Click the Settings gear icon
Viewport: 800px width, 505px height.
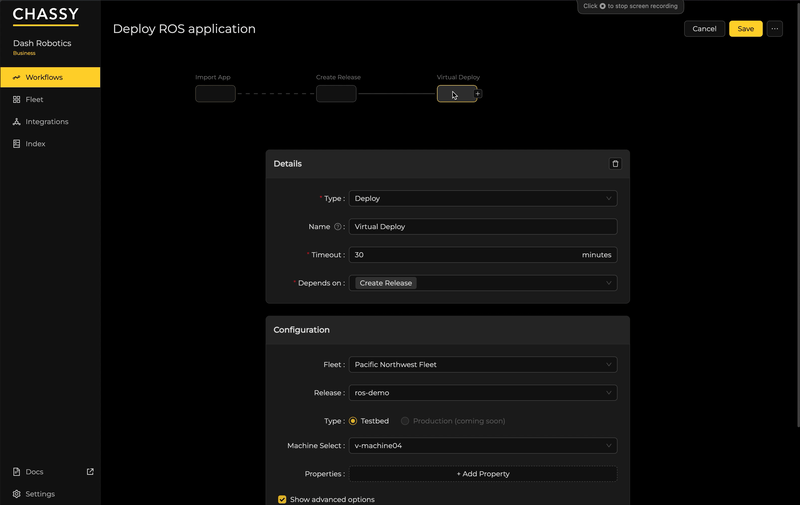point(16,494)
